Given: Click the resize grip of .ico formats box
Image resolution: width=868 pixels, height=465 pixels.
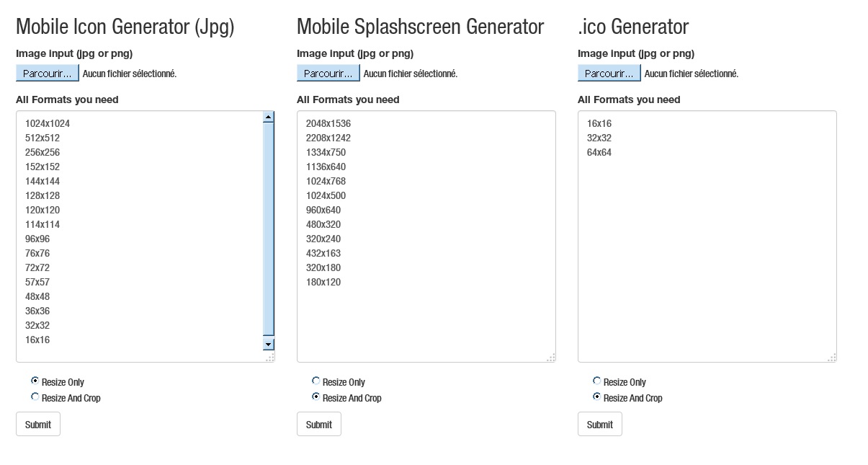Looking at the screenshot, I should coord(833,357).
